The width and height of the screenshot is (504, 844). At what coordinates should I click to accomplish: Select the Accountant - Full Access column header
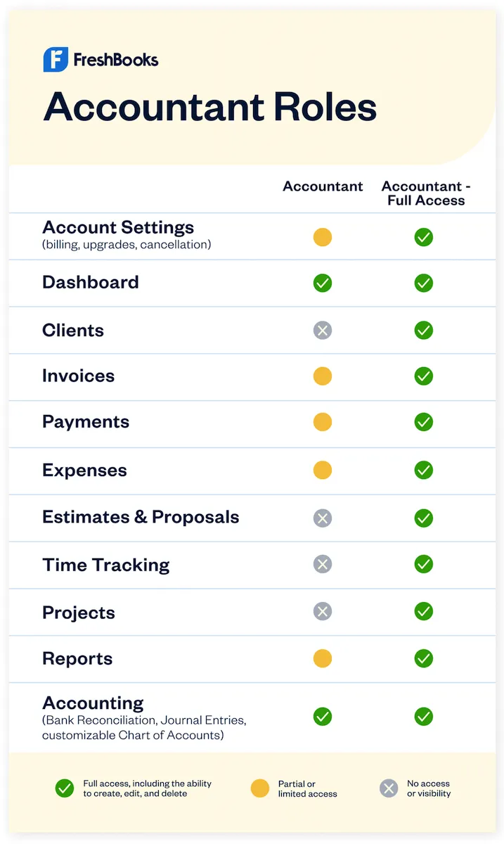tap(425, 193)
